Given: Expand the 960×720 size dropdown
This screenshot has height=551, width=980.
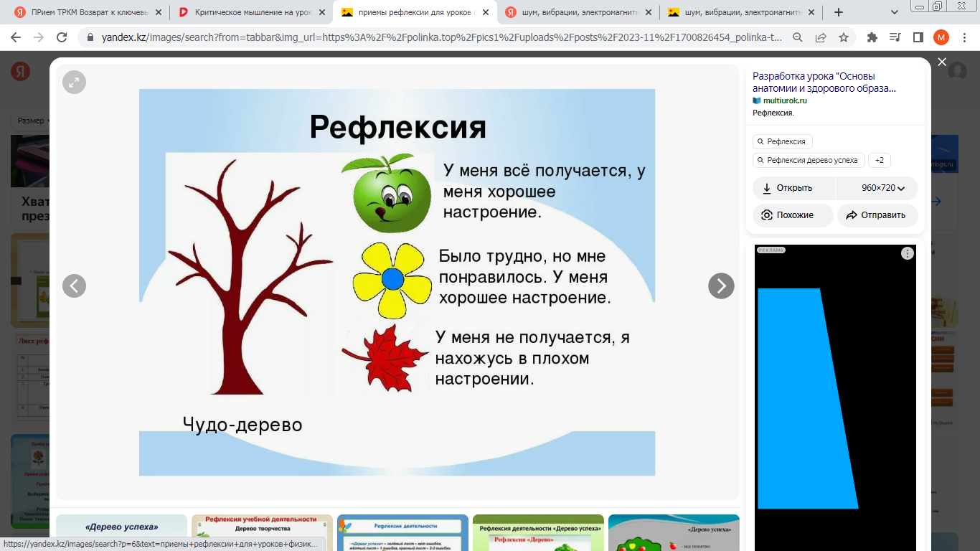Looking at the screenshot, I should click(882, 188).
